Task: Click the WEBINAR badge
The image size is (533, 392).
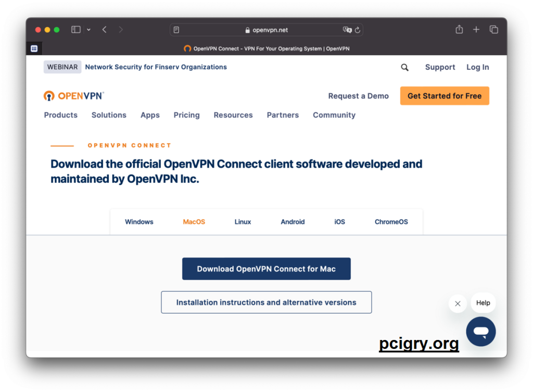Action: (62, 67)
